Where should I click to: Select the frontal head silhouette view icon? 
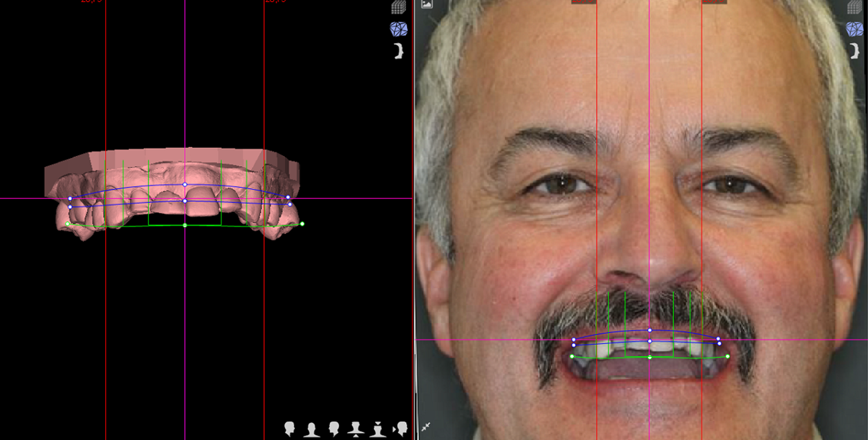coord(312,429)
